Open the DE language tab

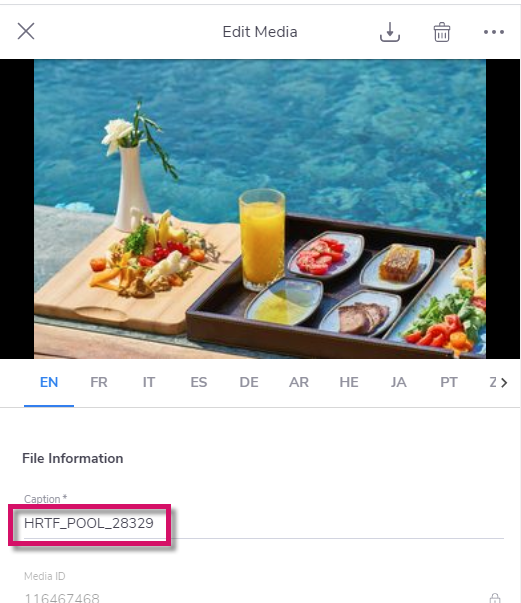coord(249,382)
